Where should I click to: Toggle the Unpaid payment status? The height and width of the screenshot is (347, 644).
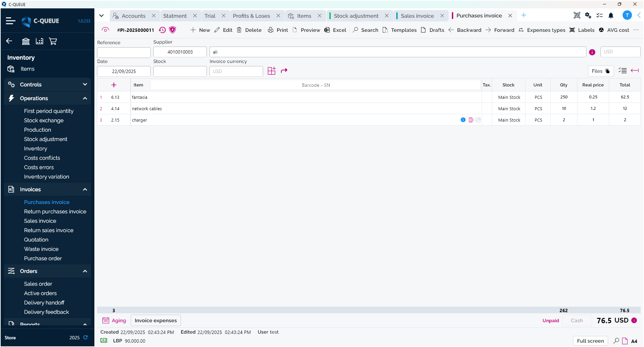[551, 321]
